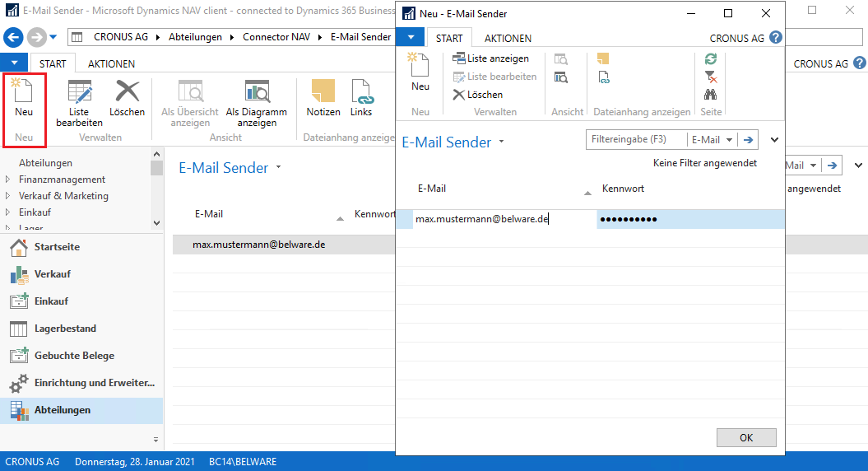
Task: Click Neu icon in main window ribbon
Action: coord(24,98)
